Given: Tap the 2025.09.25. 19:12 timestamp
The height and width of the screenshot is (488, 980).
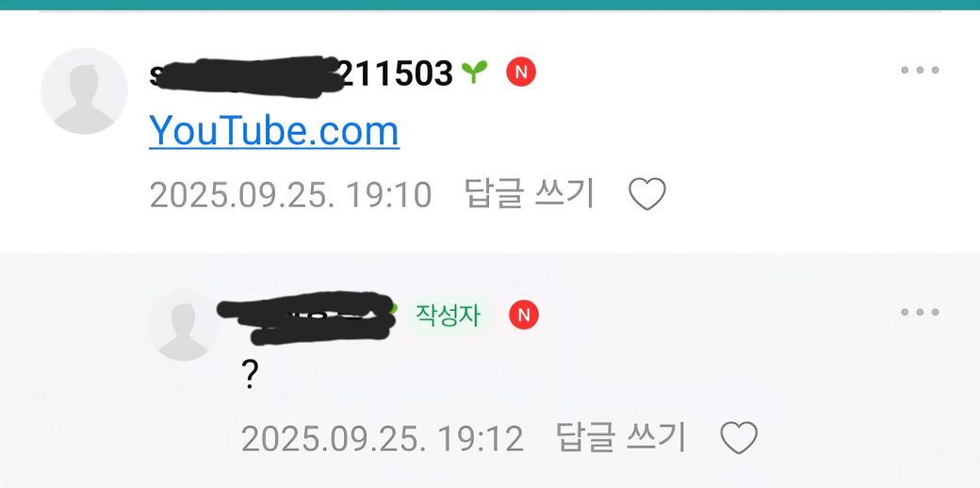Looking at the screenshot, I should point(382,439).
